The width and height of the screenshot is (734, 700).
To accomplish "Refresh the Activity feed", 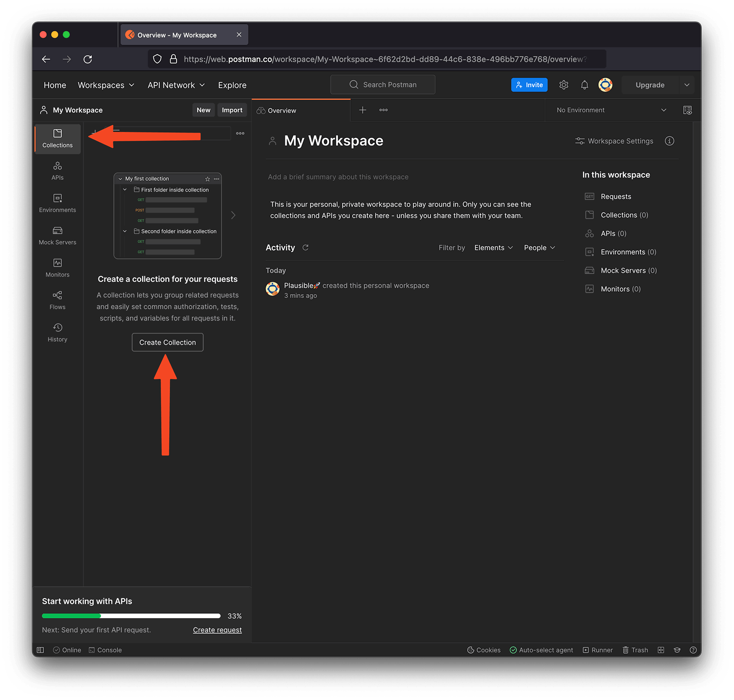I will pos(306,248).
